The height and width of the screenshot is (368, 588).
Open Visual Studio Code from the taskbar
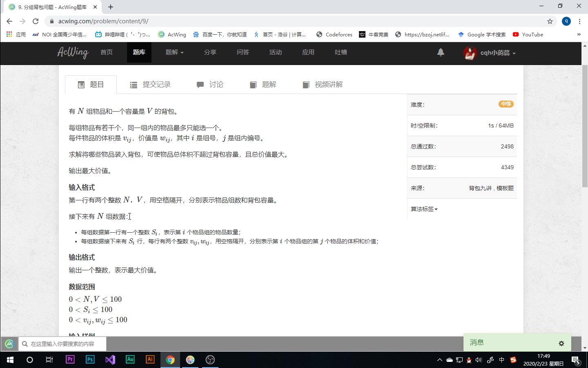(110, 359)
